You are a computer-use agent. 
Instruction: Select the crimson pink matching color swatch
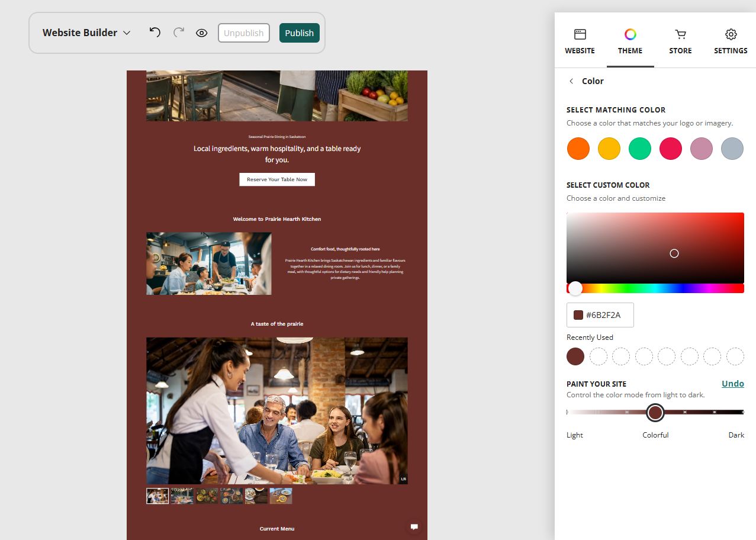pyautogui.click(x=671, y=149)
